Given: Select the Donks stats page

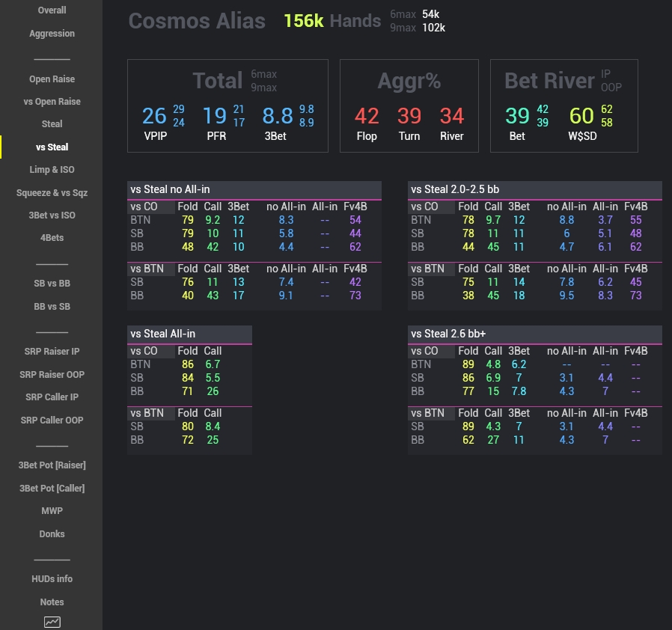Looking at the screenshot, I should 52,533.
